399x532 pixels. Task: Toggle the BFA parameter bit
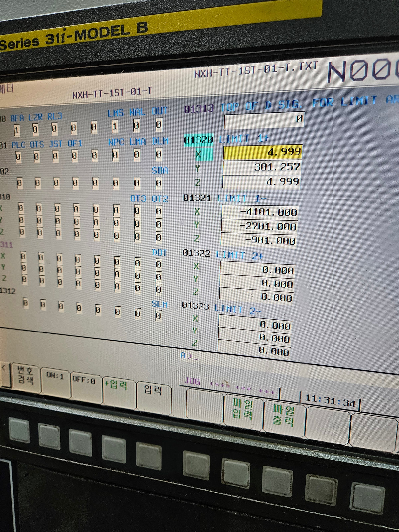[x=17, y=130]
